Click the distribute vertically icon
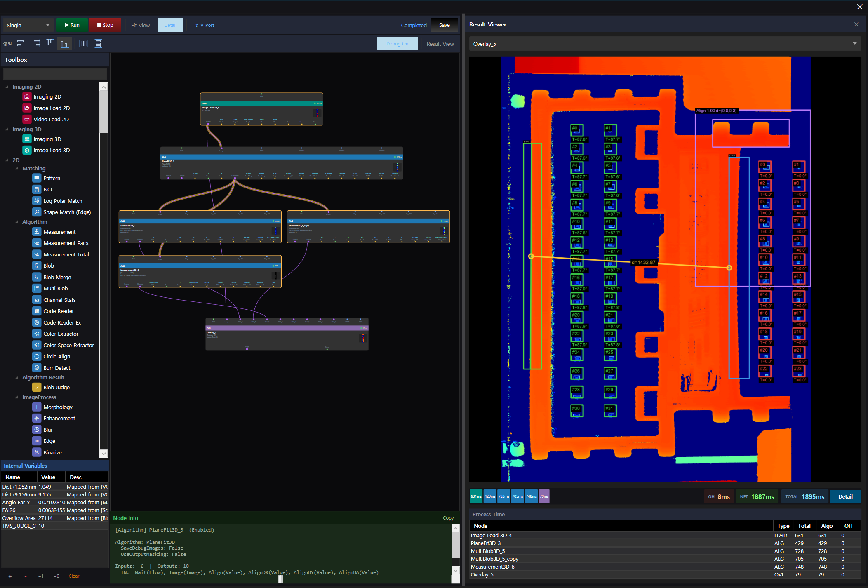Image resolution: width=868 pixels, height=588 pixels. [x=98, y=43]
